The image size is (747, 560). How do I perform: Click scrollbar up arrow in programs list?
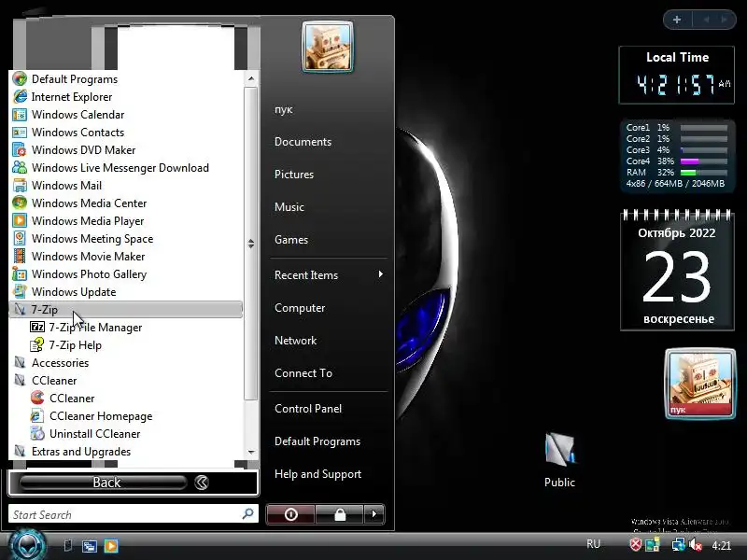pos(251,78)
